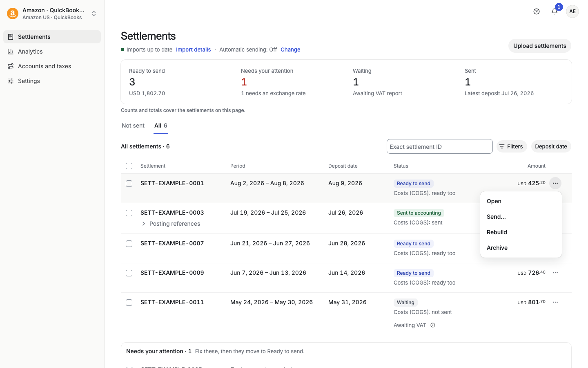Open the Import details link
588x368 pixels.
click(x=194, y=49)
